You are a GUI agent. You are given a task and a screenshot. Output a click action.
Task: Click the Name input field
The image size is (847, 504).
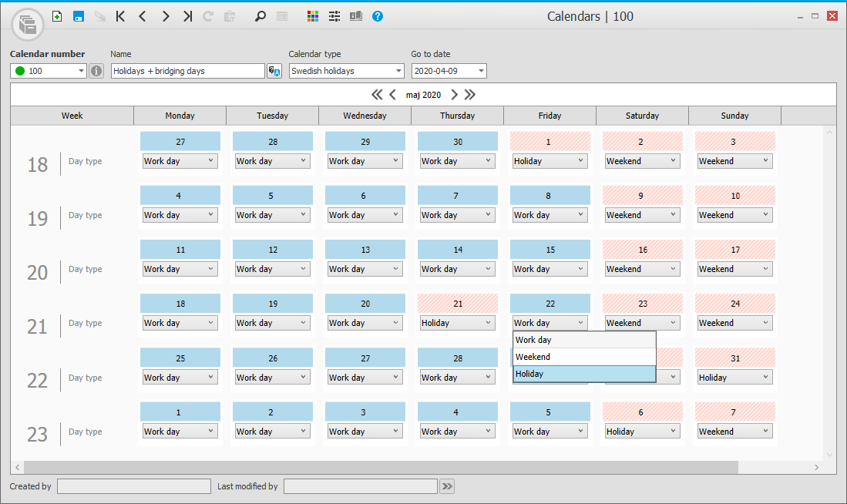187,71
